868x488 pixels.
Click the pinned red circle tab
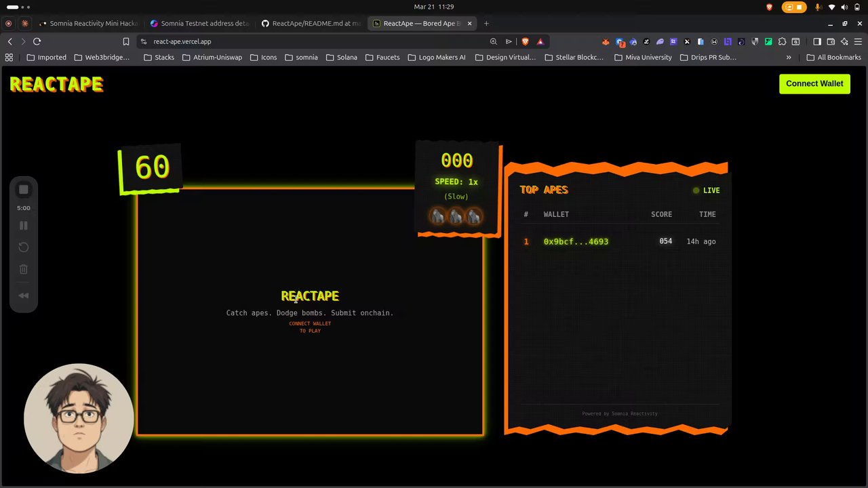8,23
